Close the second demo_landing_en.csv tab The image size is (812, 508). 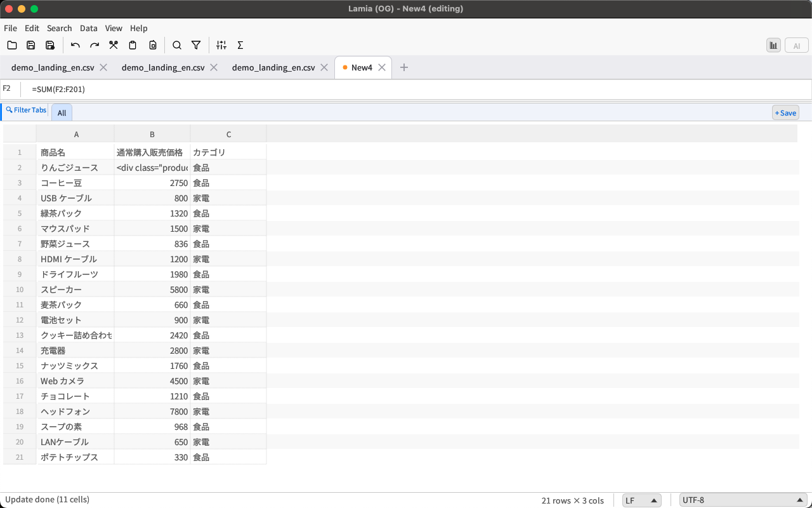pos(214,67)
